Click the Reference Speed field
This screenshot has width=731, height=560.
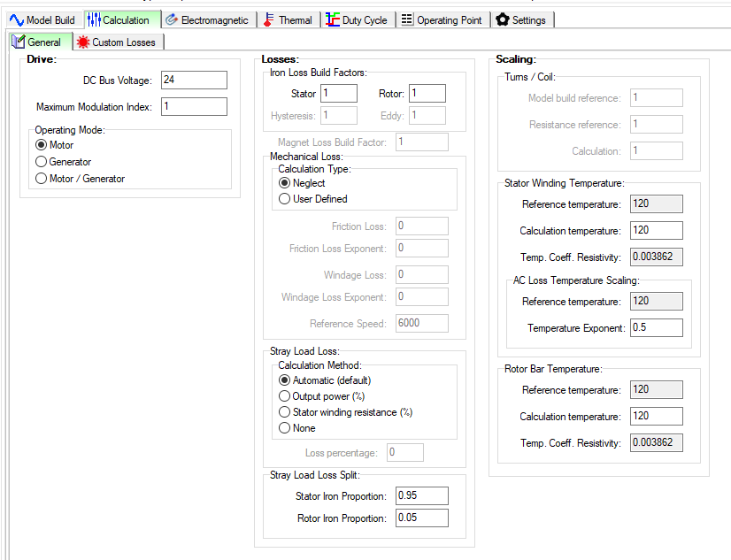(x=422, y=323)
